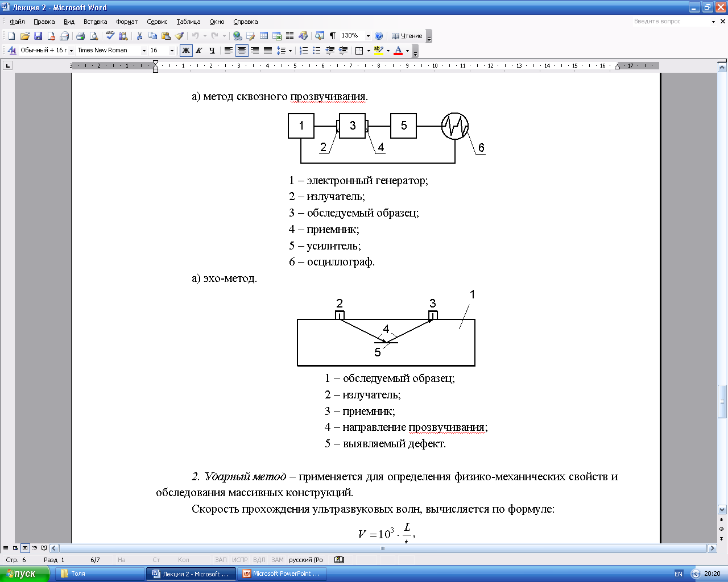The width and height of the screenshot is (728, 582).
Task: Open the Times New Roman font dropdown
Action: (144, 51)
